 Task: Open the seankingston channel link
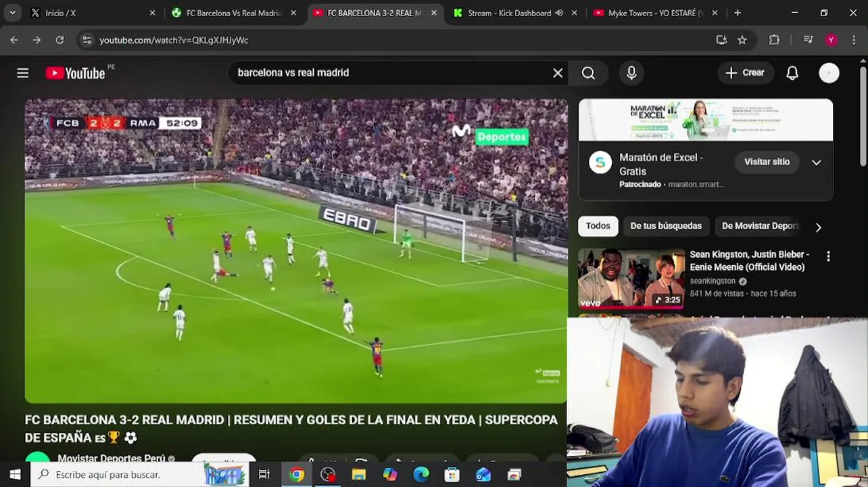tap(713, 281)
